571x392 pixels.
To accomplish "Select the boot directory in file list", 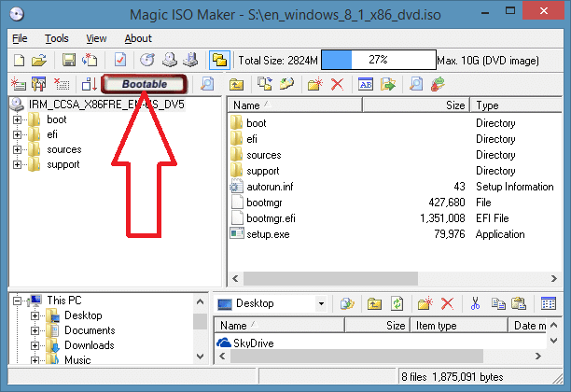I will pos(257,123).
